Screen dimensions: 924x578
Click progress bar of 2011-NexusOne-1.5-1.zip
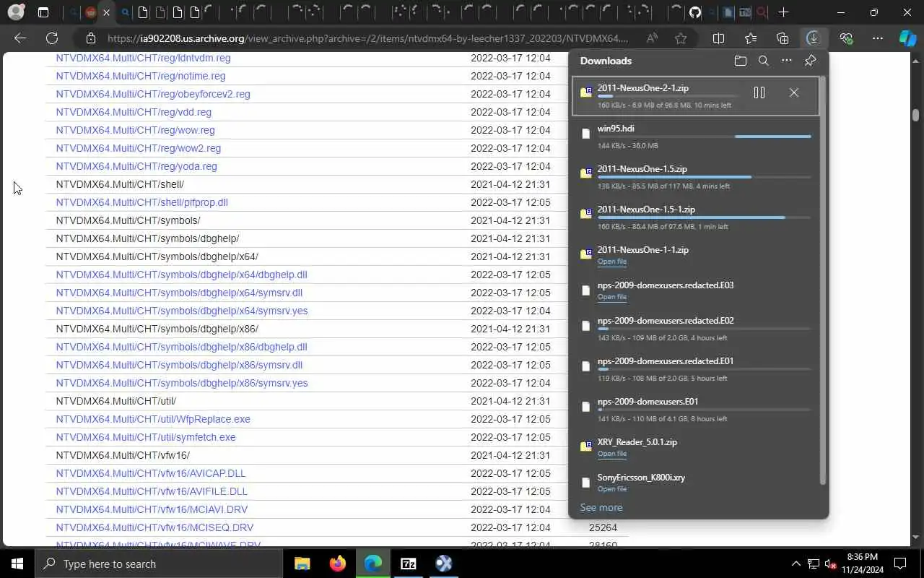pos(704,217)
